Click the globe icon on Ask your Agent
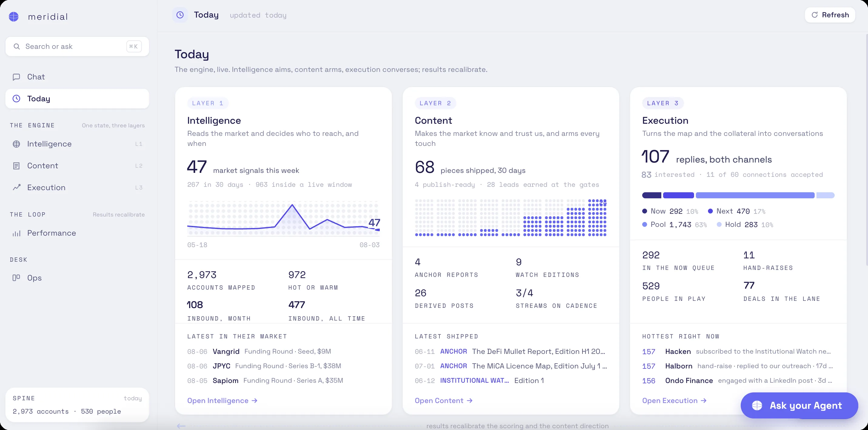The height and width of the screenshot is (430, 868). (x=757, y=405)
